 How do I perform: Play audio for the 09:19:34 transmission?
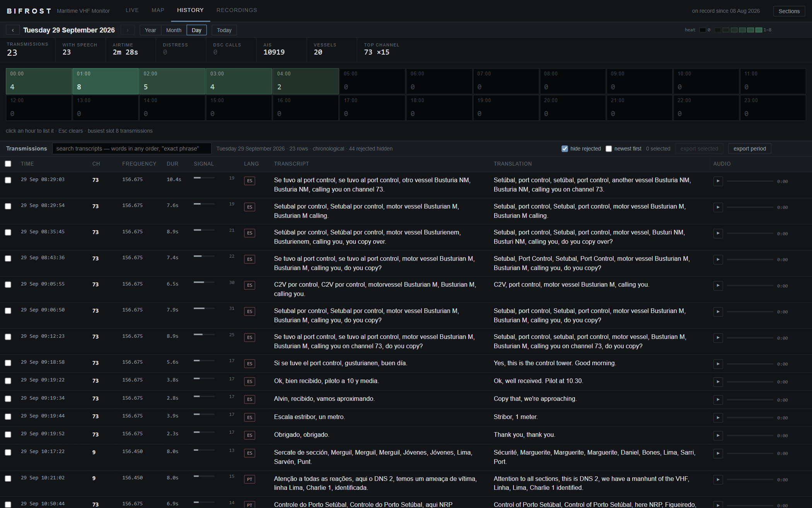point(718,400)
